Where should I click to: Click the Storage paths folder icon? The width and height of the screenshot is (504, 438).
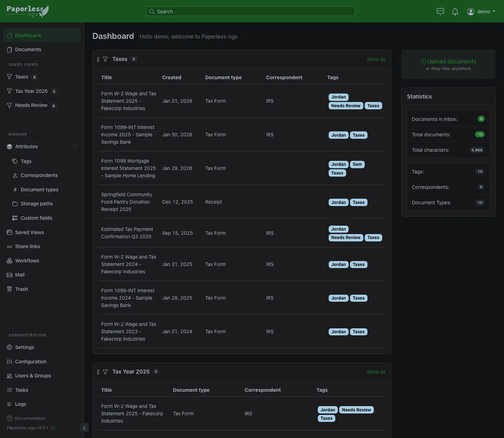[x=15, y=204]
